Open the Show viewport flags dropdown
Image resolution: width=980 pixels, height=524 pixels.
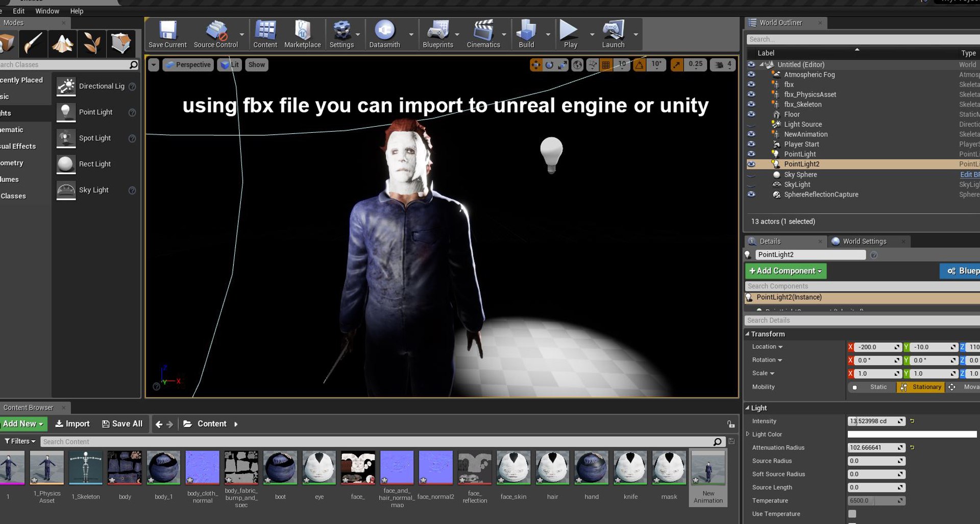point(257,65)
